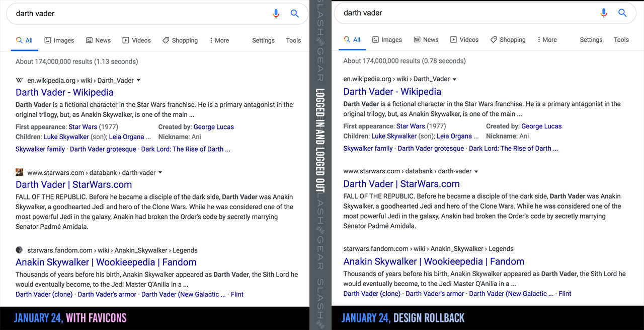Screen dimensions: 644x330
Task: Open Tools in the rollback screenshot
Action: (621, 40)
